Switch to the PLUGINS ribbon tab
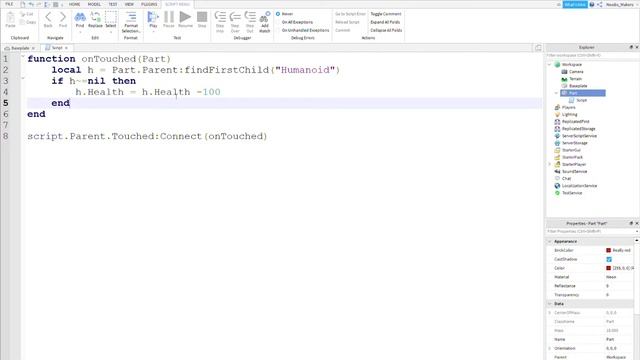The height and width of the screenshot is (360, 640). pos(149,4)
